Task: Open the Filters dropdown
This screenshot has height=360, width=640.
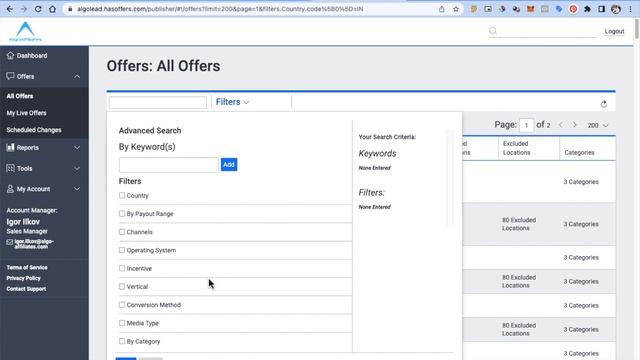Action: [x=232, y=102]
